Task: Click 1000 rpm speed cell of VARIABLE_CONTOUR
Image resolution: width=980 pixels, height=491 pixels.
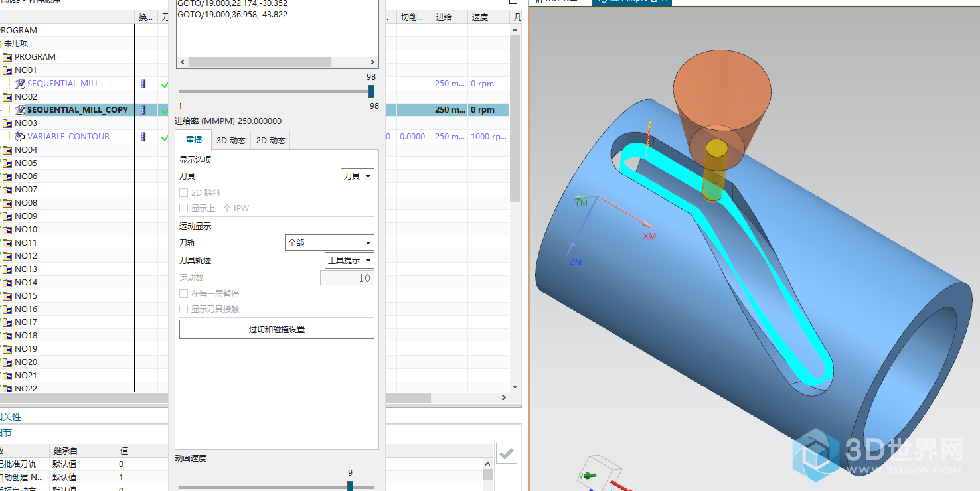Action: click(x=489, y=137)
